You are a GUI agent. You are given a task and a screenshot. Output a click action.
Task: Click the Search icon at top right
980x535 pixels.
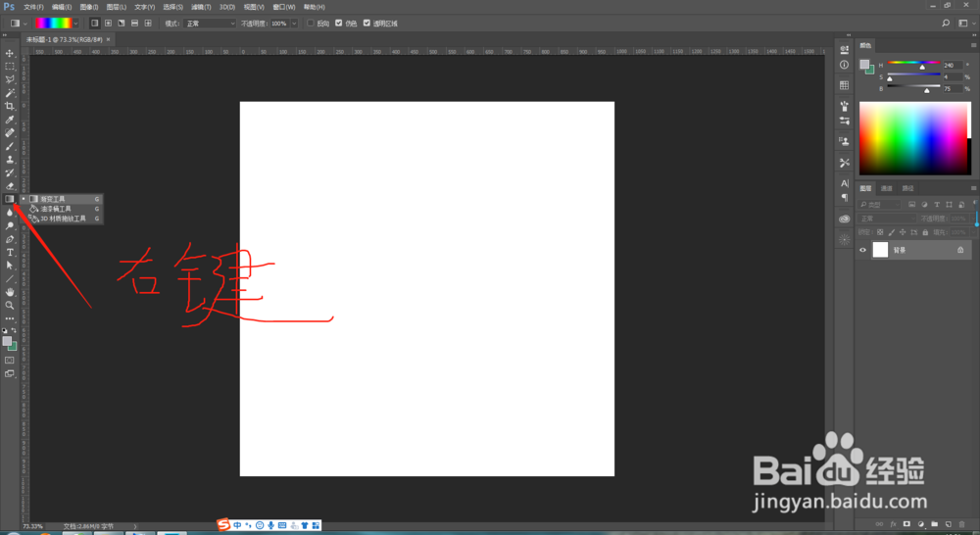coord(946,24)
